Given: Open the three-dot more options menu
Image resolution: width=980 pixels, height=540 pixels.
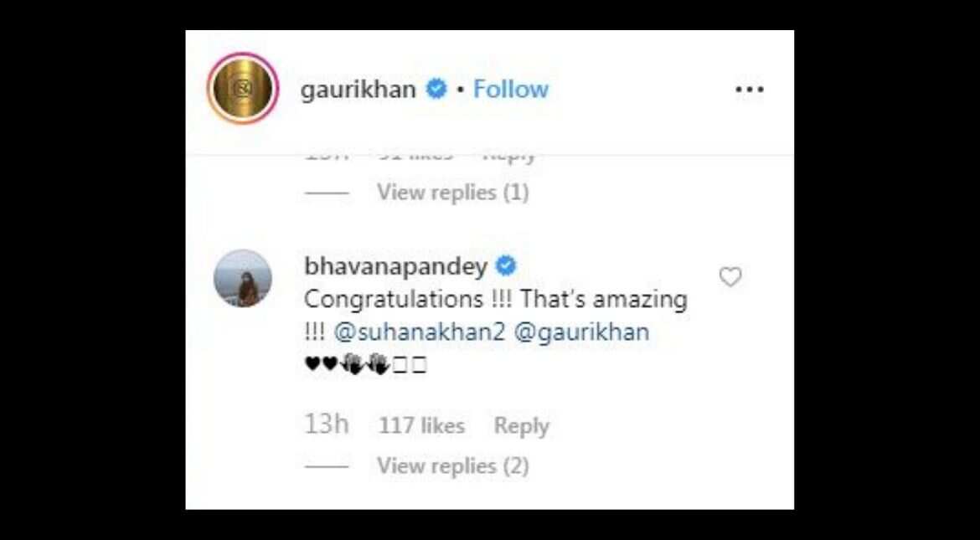Looking at the screenshot, I should (x=750, y=90).
